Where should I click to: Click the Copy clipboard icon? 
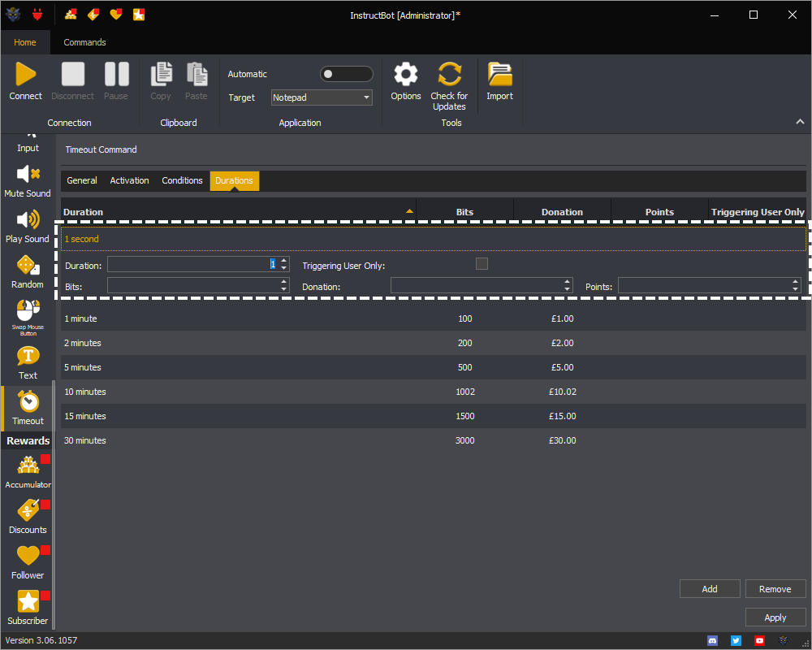[x=161, y=74]
